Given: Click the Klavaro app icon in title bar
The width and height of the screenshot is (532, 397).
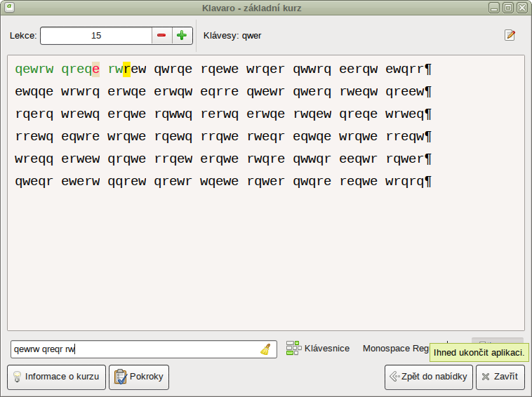Looking at the screenshot, I should [x=10, y=7].
